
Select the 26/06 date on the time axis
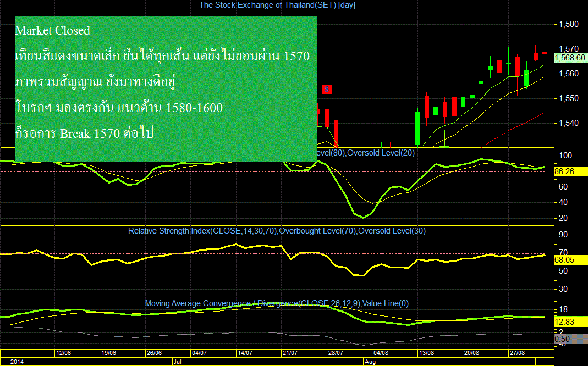click(x=154, y=353)
